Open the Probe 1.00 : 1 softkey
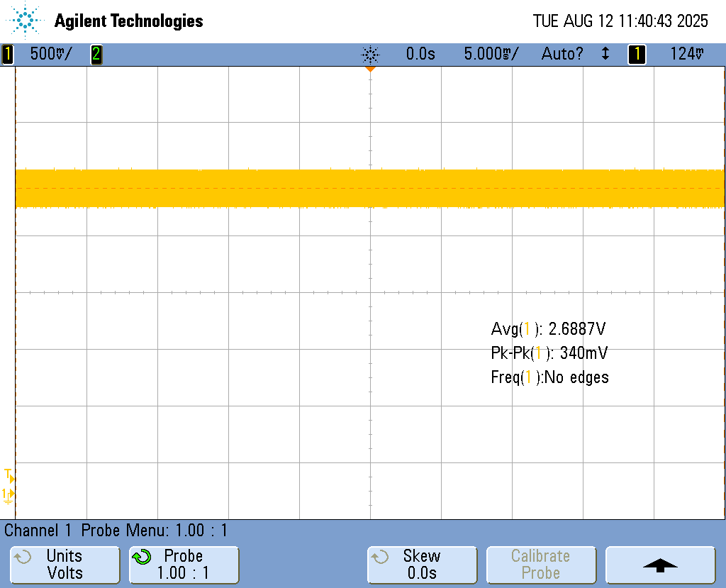 [184, 565]
